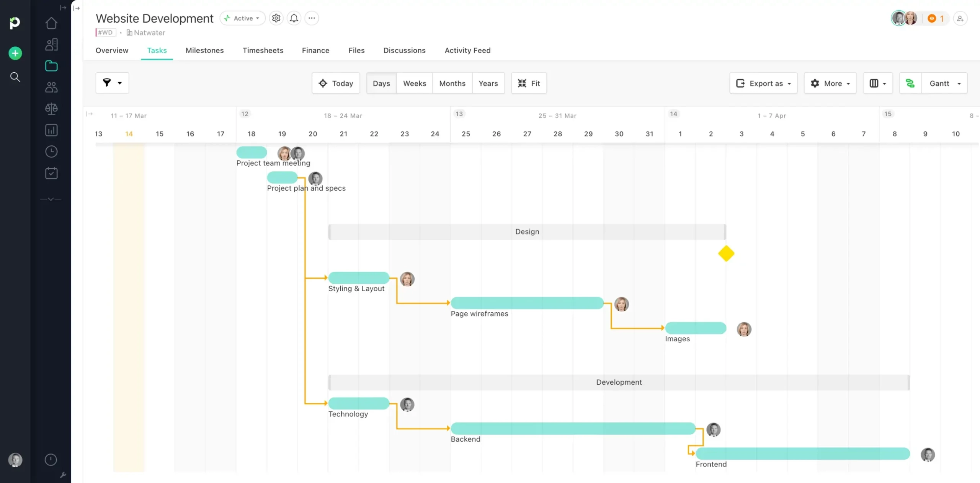Open the Activity Feed tab
Image resolution: width=980 pixels, height=483 pixels.
[x=467, y=50]
